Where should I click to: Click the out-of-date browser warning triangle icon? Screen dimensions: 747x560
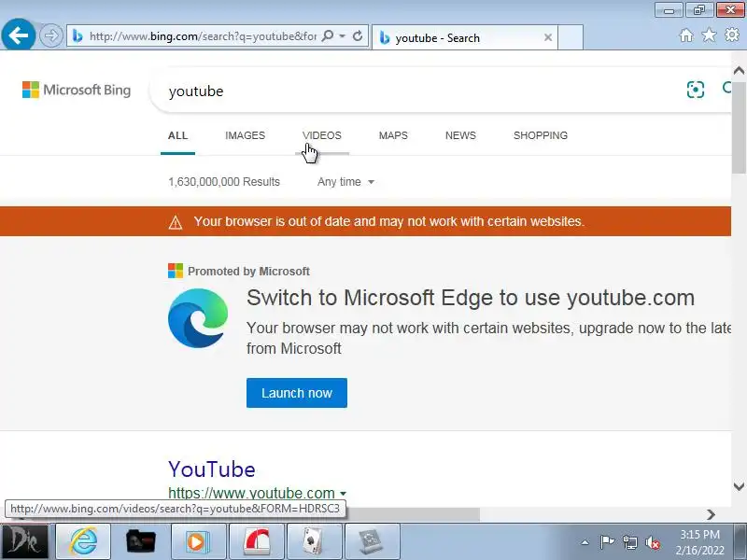pyautogui.click(x=176, y=222)
